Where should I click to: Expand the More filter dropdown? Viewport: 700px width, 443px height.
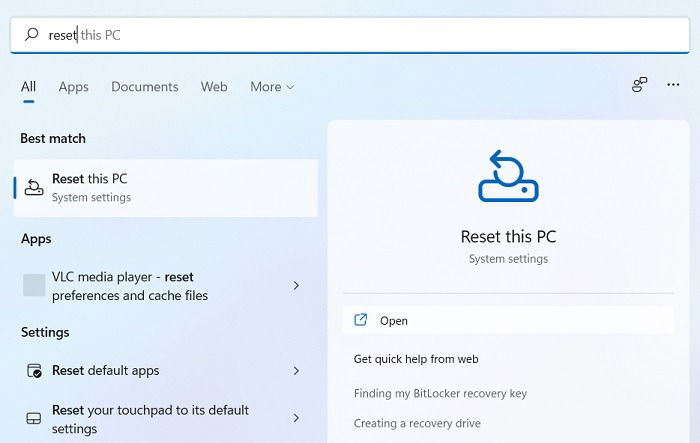pyautogui.click(x=272, y=87)
